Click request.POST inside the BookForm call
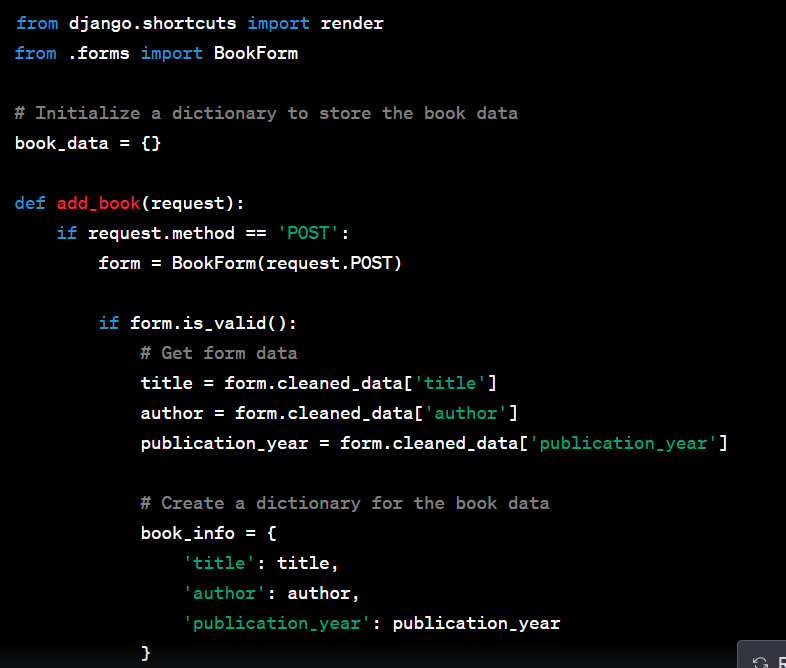Screen dimensions: 786x668 point(334,263)
